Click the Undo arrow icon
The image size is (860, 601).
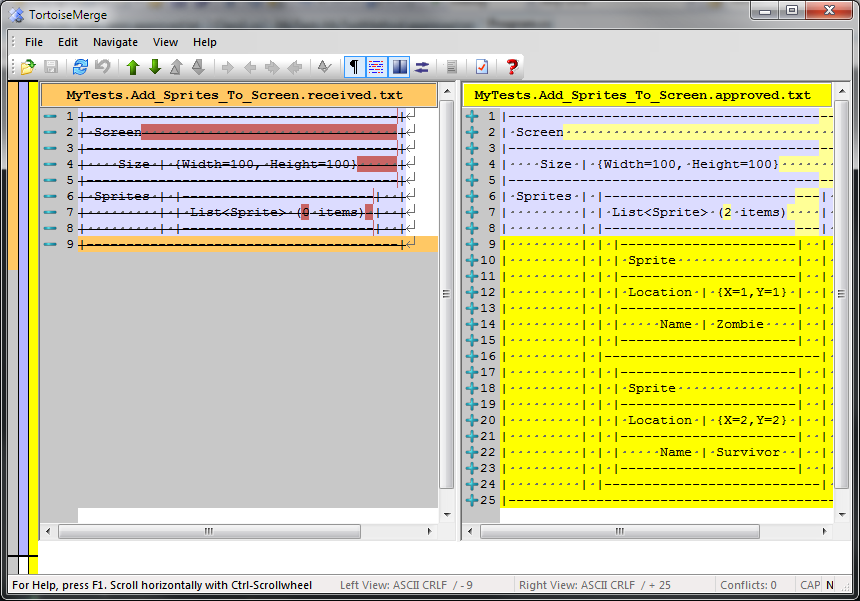click(103, 67)
